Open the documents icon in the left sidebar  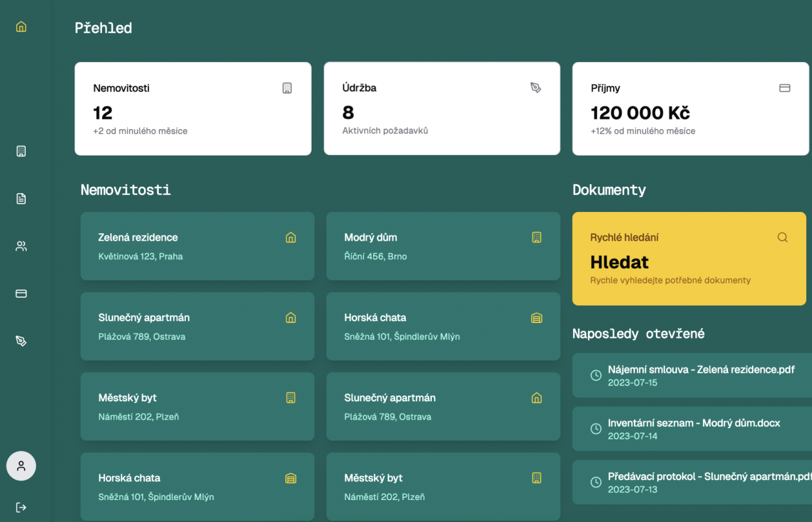(21, 199)
